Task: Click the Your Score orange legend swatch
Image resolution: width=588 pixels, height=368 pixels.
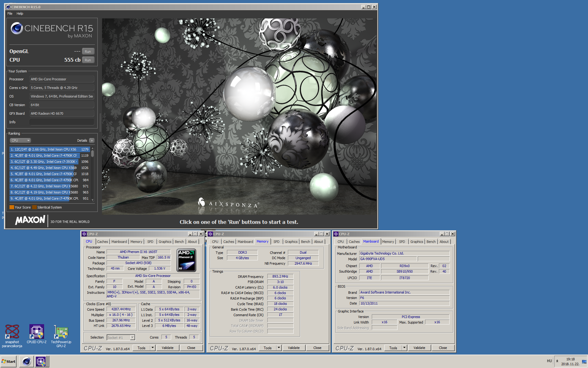Action: pyautogui.click(x=12, y=207)
